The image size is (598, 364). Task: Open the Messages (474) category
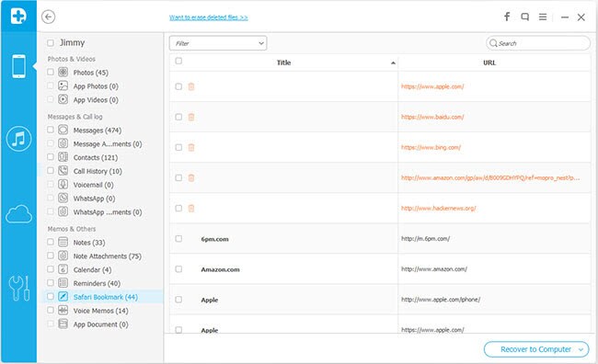98,131
